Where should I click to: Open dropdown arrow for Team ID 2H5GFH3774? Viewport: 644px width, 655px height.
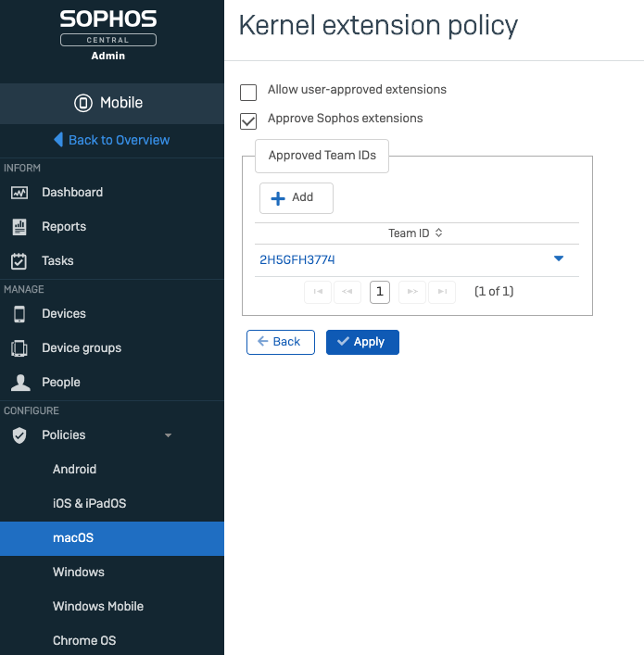pos(559,259)
